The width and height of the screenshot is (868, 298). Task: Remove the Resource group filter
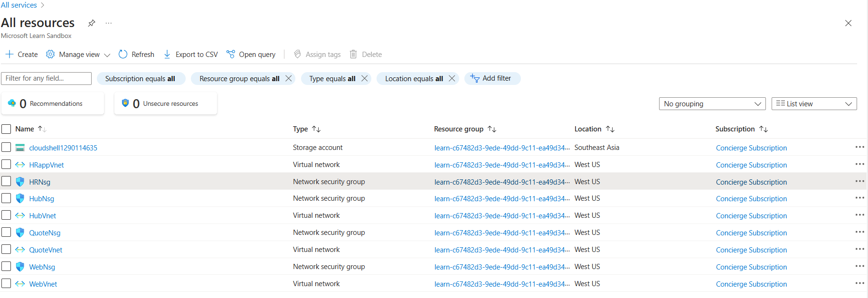click(x=288, y=78)
